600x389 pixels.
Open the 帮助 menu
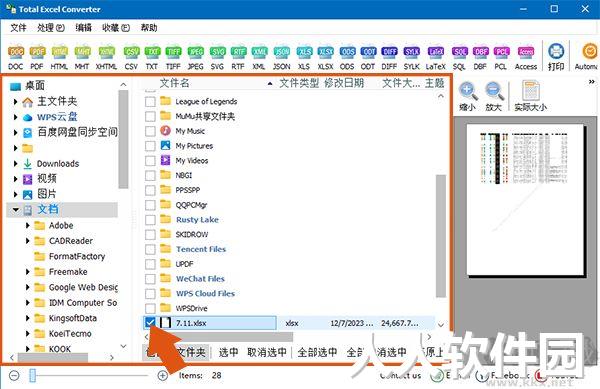(x=149, y=28)
